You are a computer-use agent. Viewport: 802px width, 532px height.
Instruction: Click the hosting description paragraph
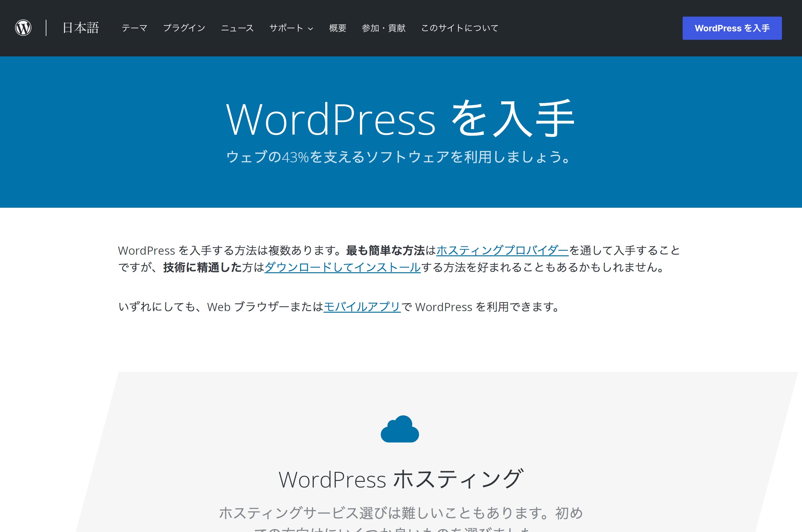(x=400, y=513)
